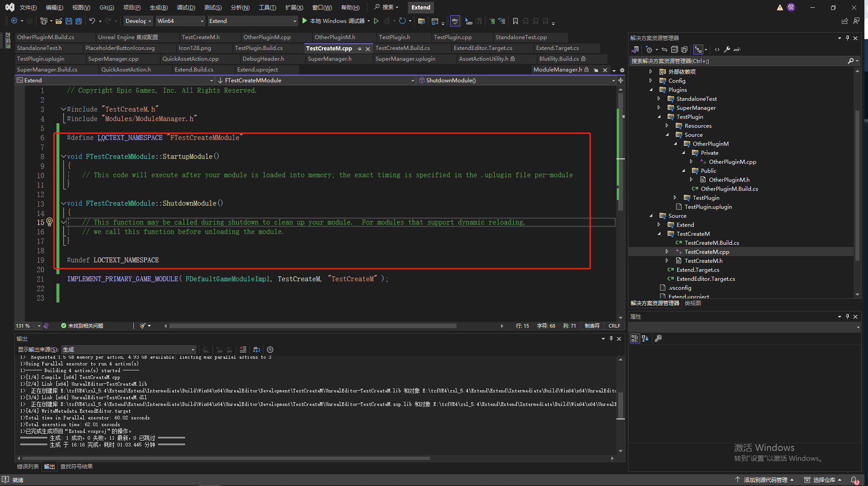868x486 pixels.
Task: Open the 生成(B) Build menu
Action: [x=158, y=7]
